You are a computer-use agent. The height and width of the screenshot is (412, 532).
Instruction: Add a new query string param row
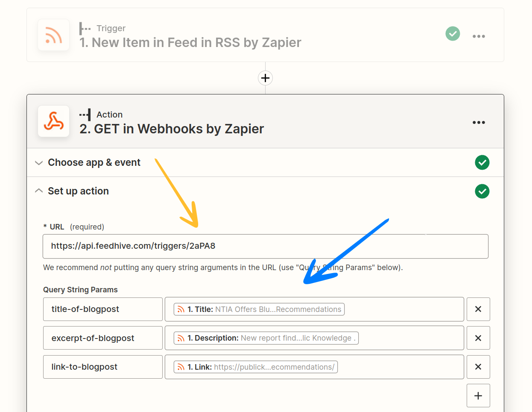[478, 396]
